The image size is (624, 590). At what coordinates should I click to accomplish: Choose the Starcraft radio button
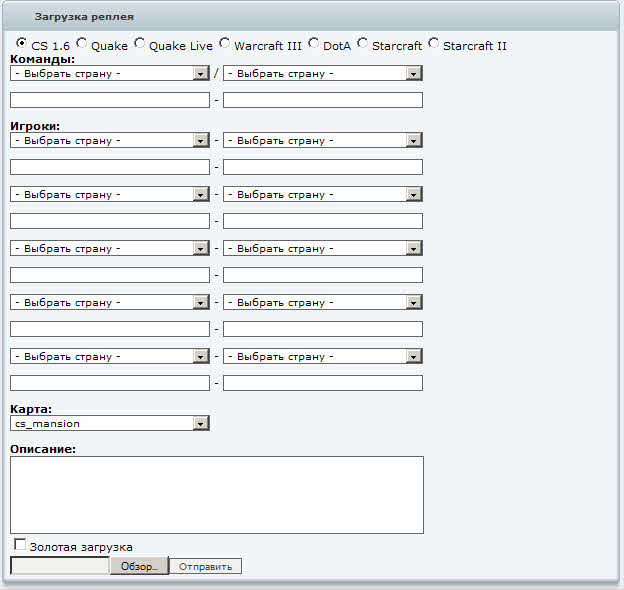[363, 44]
